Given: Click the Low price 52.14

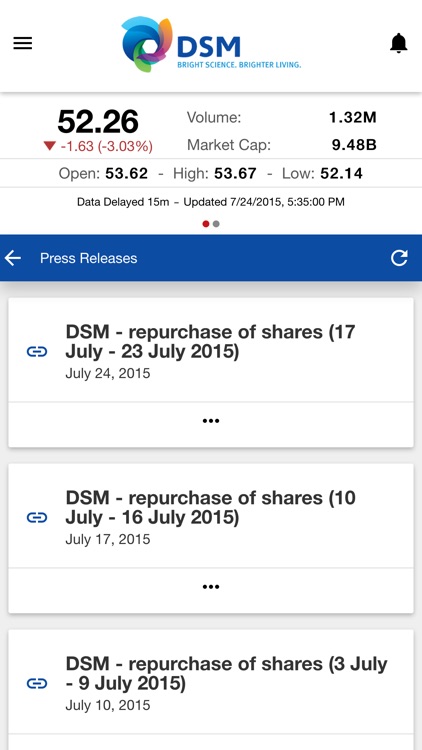Looking at the screenshot, I should tap(341, 173).
